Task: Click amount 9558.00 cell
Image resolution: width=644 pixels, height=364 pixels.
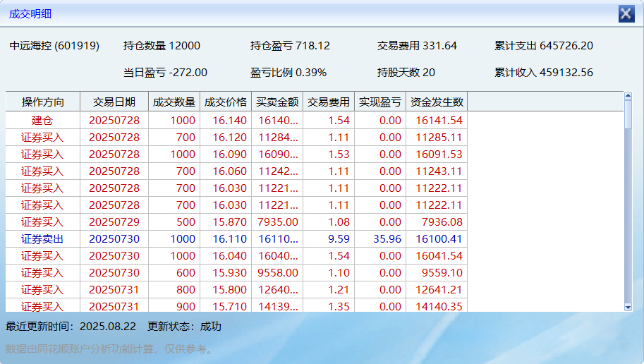Action: (x=277, y=272)
